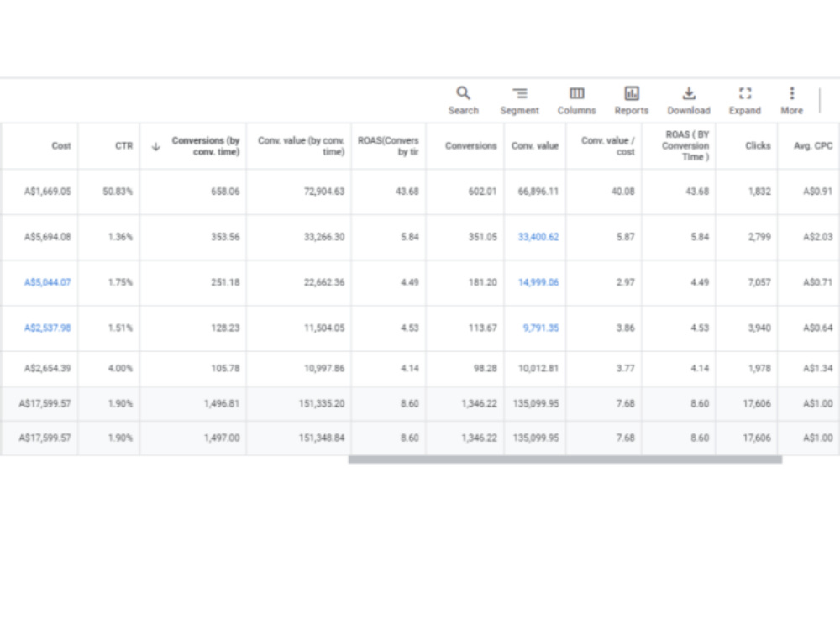Image resolution: width=840 pixels, height=630 pixels.
Task: Select the value cell 22,662.36
Action: coord(324,282)
